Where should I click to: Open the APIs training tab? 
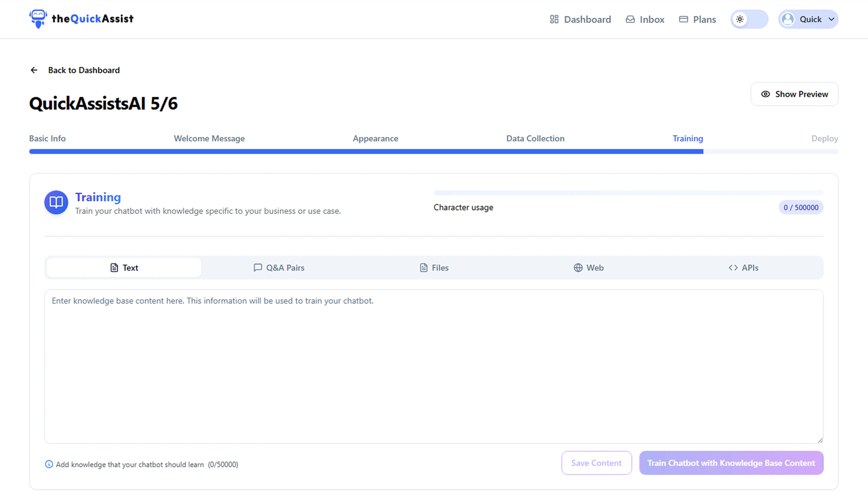coord(743,268)
